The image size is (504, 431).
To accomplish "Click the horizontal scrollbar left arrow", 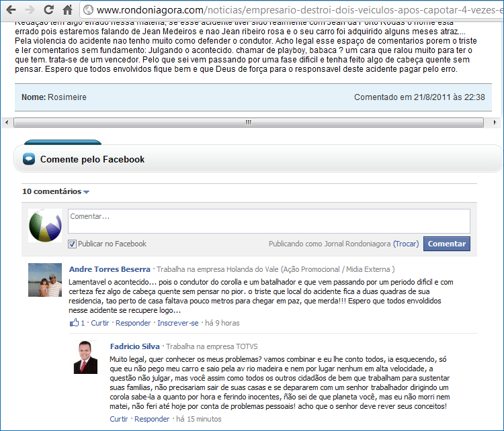I will (x=7, y=122).
